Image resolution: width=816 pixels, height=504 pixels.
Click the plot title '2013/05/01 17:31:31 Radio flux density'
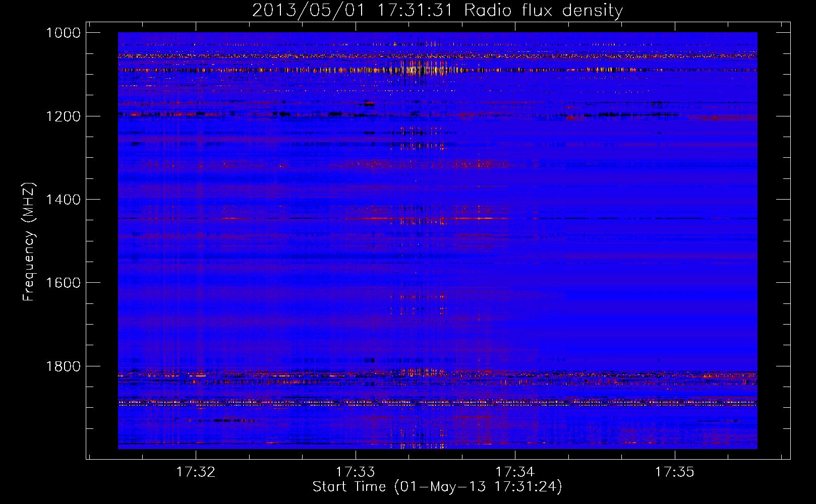(x=437, y=11)
